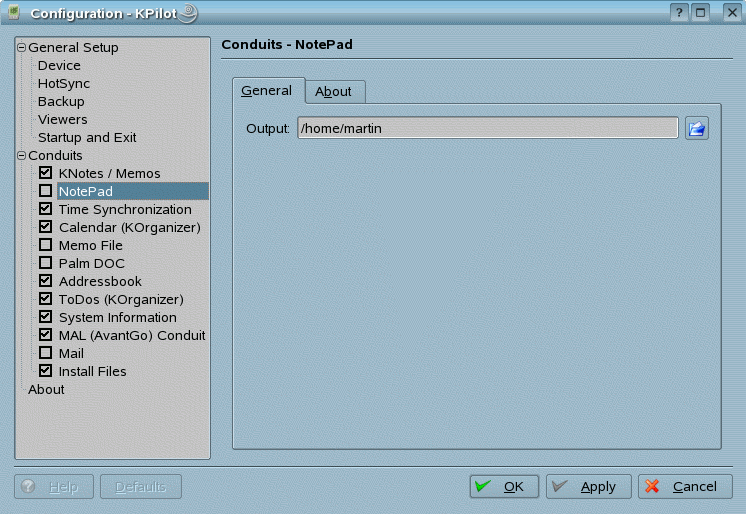746x514 pixels.
Task: Click the KPilot app icon in title bar
Action: 14,12
